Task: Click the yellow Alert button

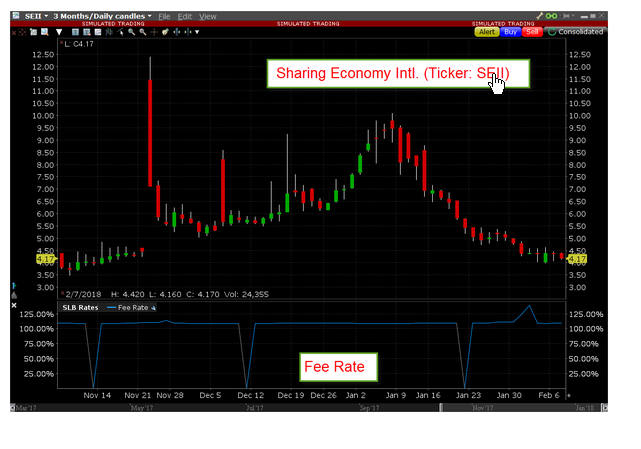Action: click(486, 32)
